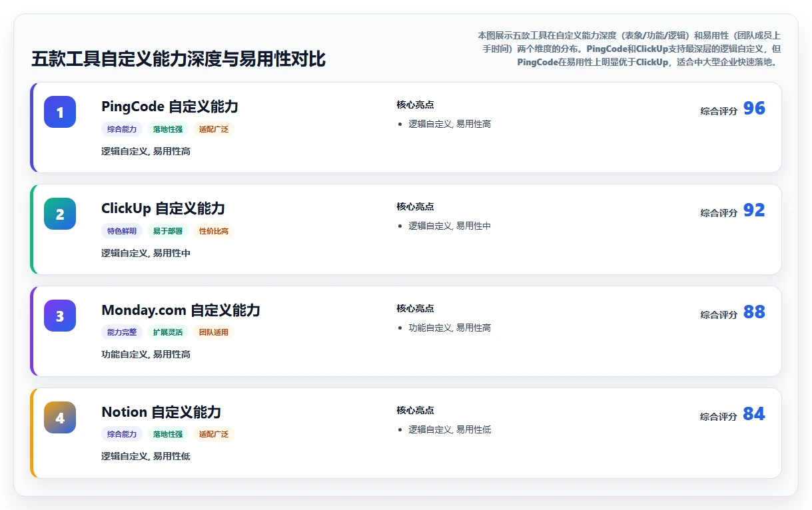Click the rank 3 number badge
The height and width of the screenshot is (510, 812).
[60, 316]
